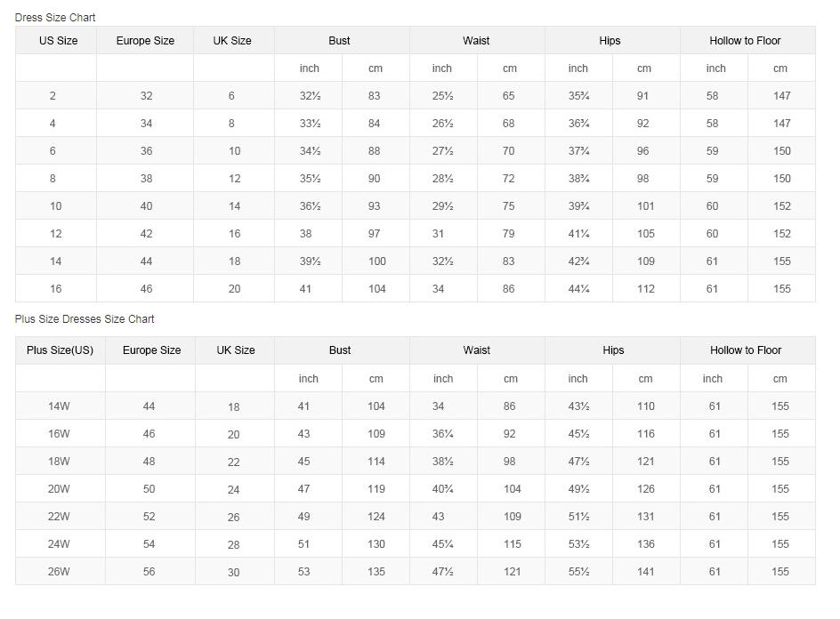Click the 20W row label
Viewport: 840px width, 619px height.
(59, 489)
